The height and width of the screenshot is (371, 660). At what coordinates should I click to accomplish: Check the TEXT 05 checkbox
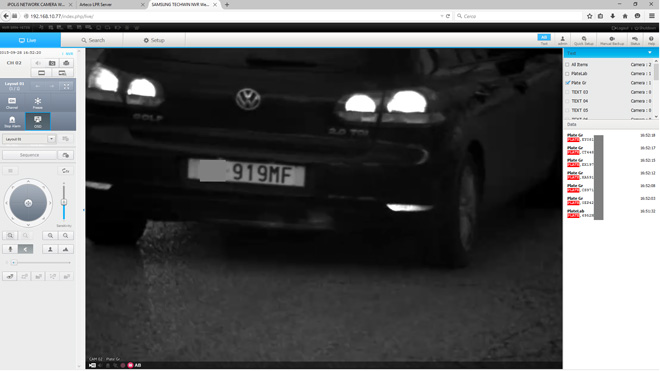pos(567,110)
